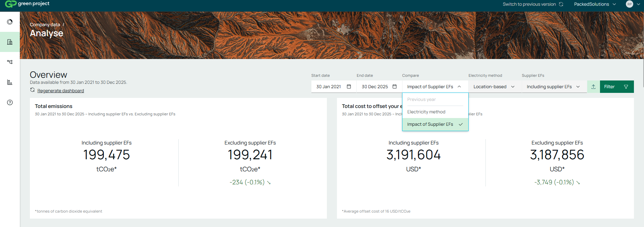Click the export upload icon beside Filter
Image resolution: width=644 pixels, height=227 pixels.
[593, 87]
